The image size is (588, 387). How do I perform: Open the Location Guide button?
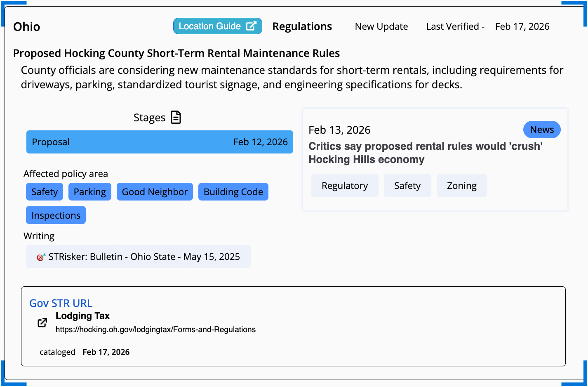pyautogui.click(x=209, y=26)
